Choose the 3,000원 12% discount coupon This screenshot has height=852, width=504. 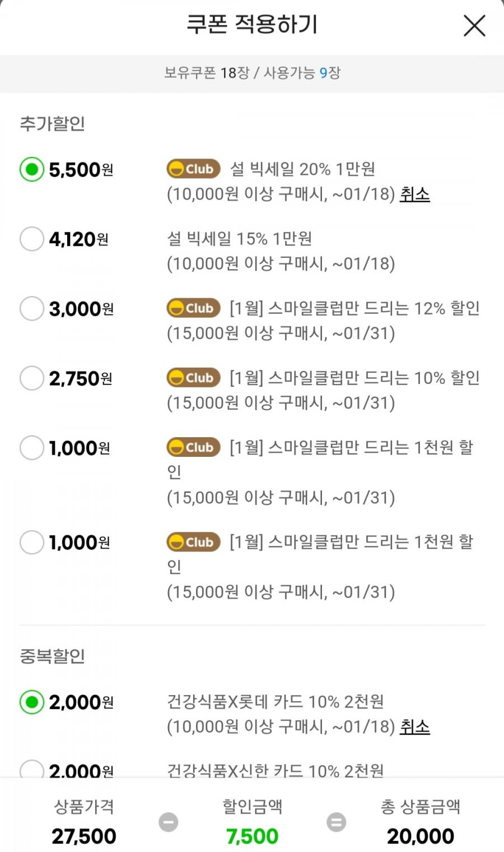coord(32,308)
